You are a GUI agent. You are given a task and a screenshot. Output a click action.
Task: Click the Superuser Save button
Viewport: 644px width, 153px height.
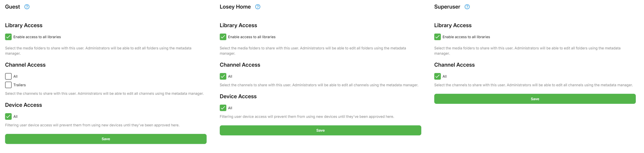(535, 99)
